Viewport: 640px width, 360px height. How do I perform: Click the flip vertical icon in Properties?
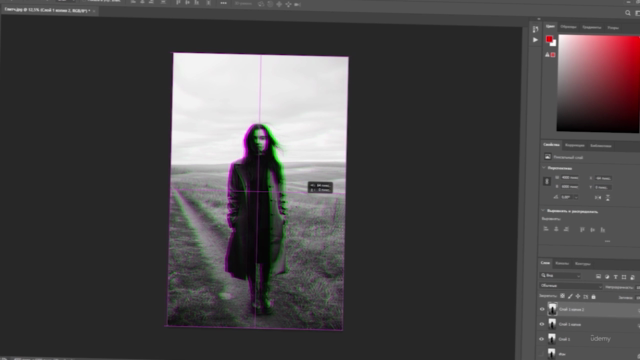coord(608,198)
